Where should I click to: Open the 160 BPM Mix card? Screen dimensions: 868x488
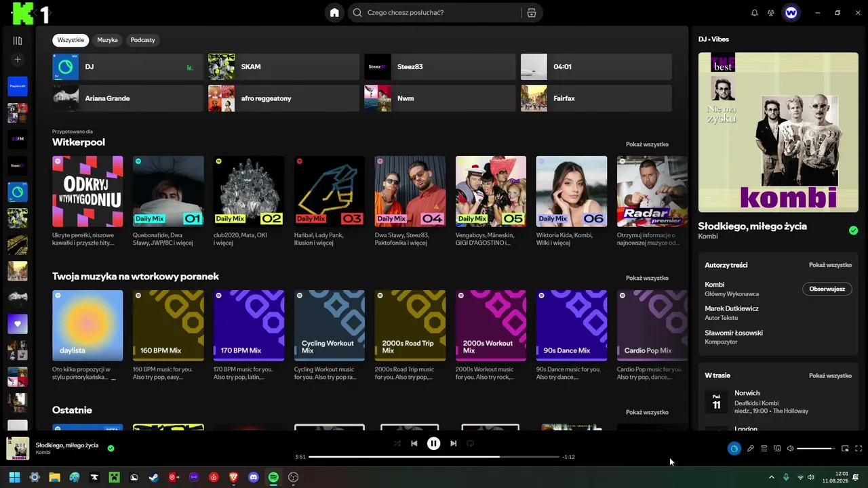pos(168,335)
